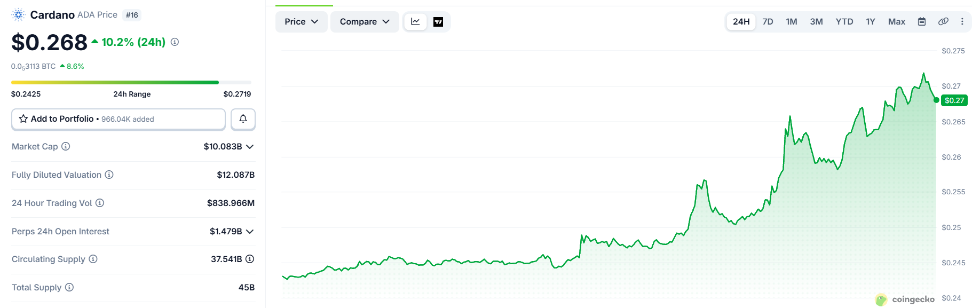This screenshot has width=980, height=308.
Task: Click the $0.2719 range high value
Action: (x=237, y=94)
